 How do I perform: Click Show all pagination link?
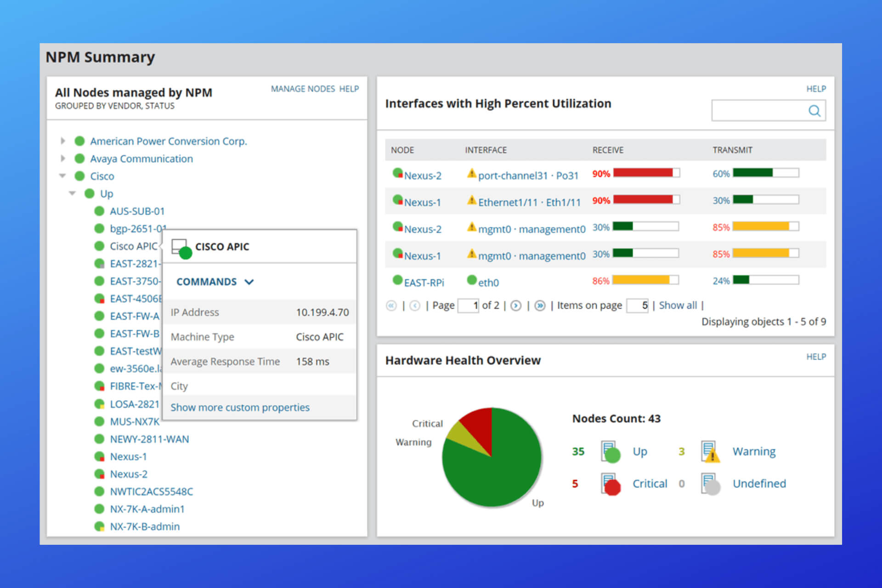(x=678, y=305)
